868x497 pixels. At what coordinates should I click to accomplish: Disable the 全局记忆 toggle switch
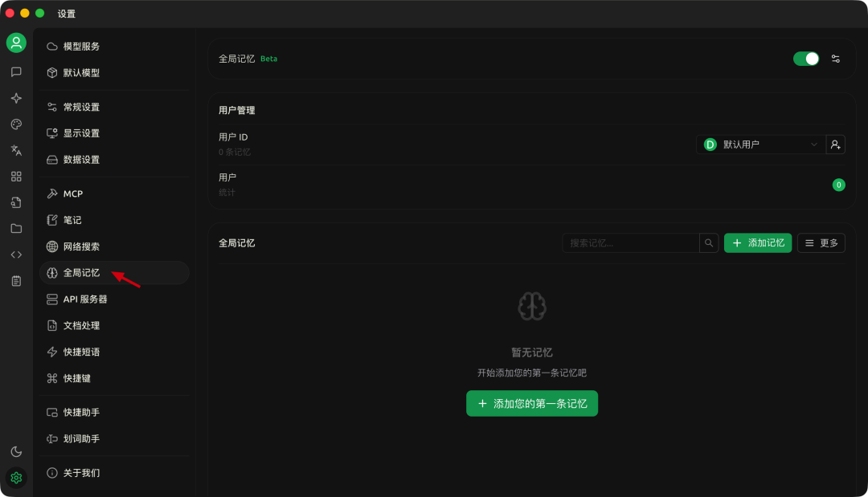[x=805, y=58]
